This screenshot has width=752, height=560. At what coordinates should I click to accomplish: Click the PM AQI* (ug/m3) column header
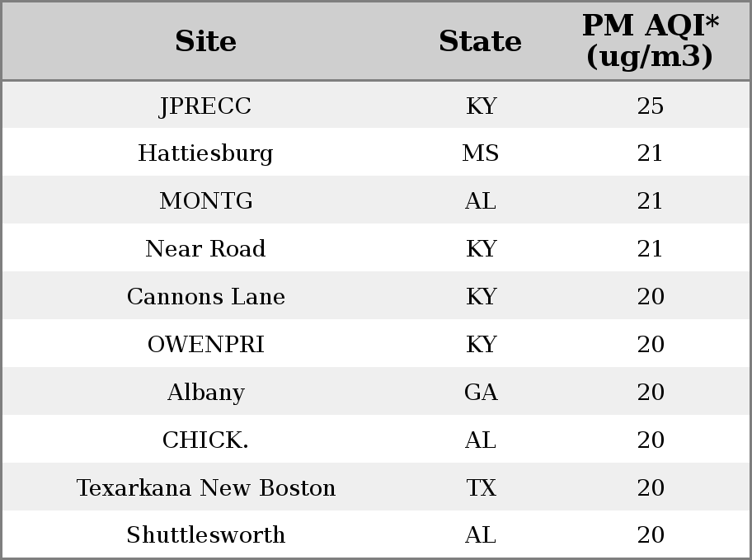coord(651,40)
